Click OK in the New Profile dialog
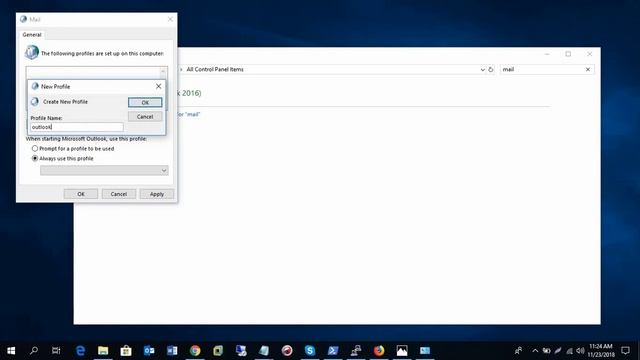This screenshot has width=640, height=360. tap(145, 102)
